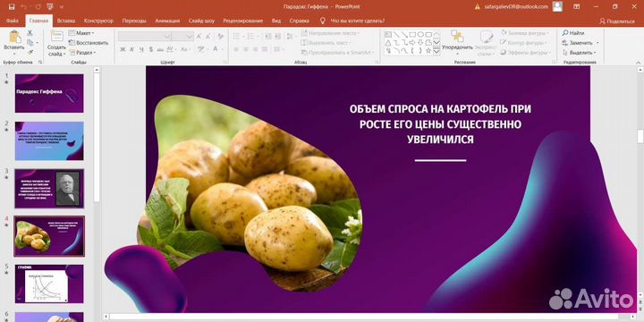This screenshot has width=644, height=322.
Task: Click the Контур фигуры outline button
Action: click(x=523, y=43)
